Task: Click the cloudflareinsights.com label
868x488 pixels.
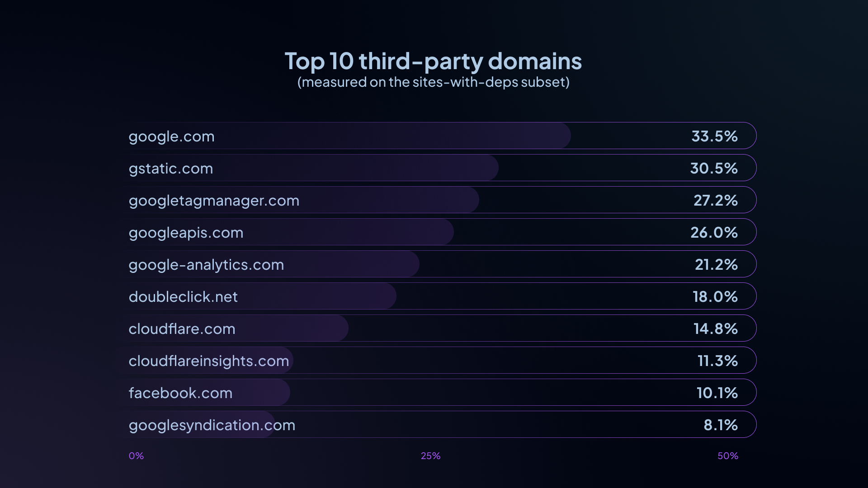Action: pyautogui.click(x=208, y=361)
